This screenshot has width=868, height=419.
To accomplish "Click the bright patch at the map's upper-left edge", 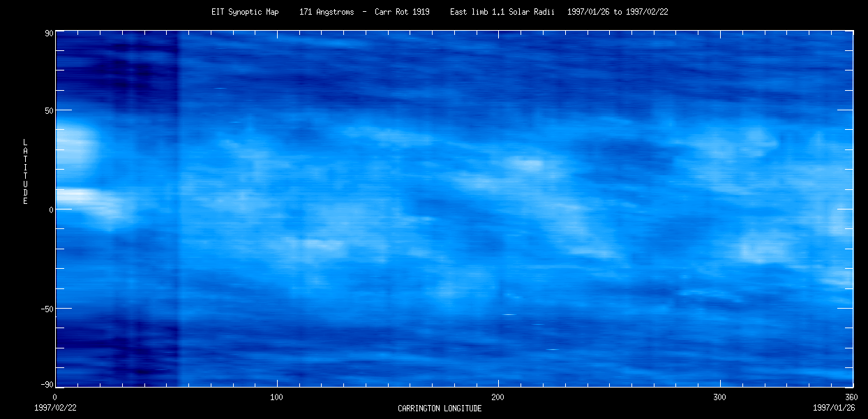I will click(75, 147).
